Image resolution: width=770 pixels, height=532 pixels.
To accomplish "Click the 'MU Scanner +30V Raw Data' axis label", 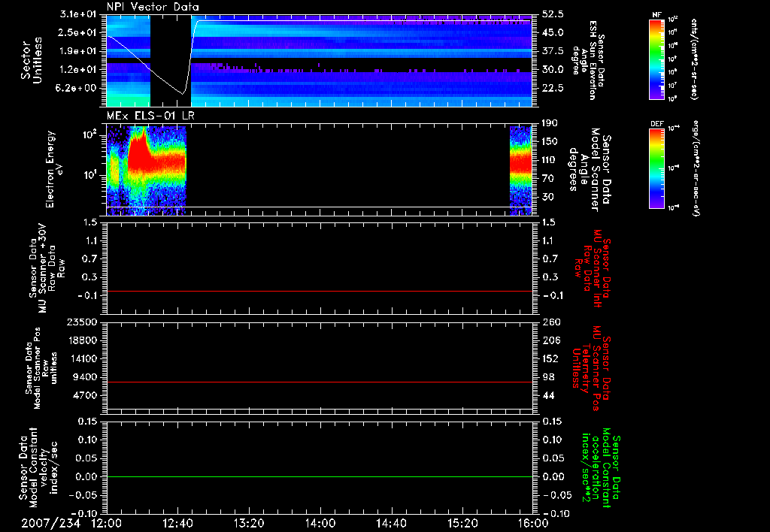I will (46, 268).
